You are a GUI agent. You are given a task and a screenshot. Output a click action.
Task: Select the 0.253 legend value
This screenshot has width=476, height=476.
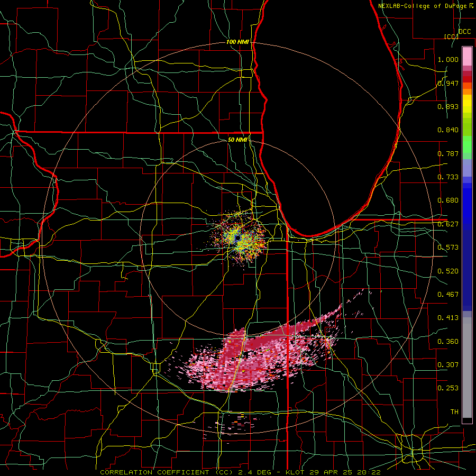(x=448, y=388)
